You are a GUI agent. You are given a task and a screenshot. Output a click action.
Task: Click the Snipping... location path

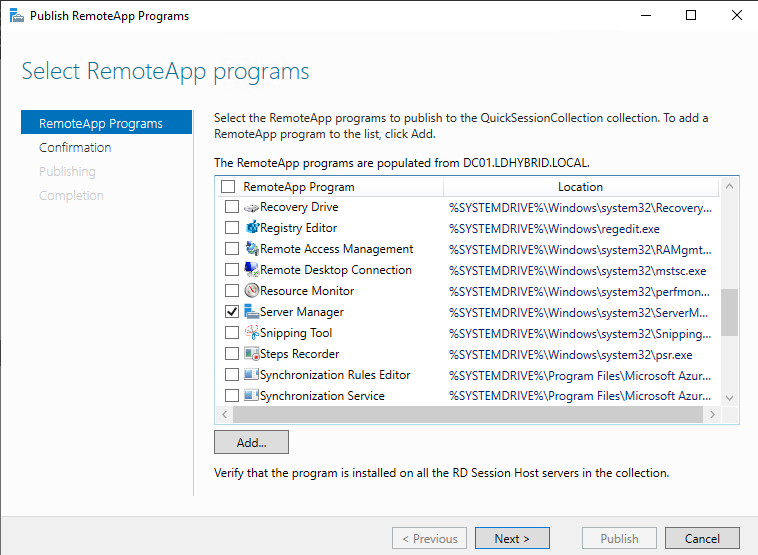[580, 334]
